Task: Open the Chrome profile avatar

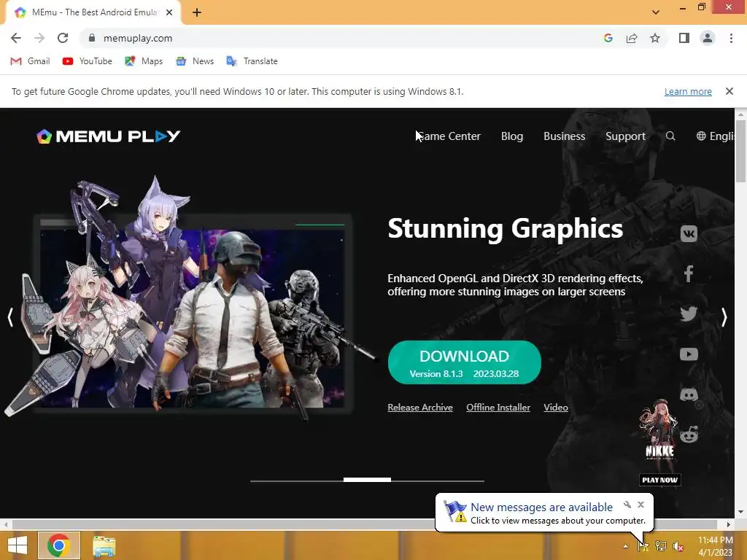Action: [708, 38]
